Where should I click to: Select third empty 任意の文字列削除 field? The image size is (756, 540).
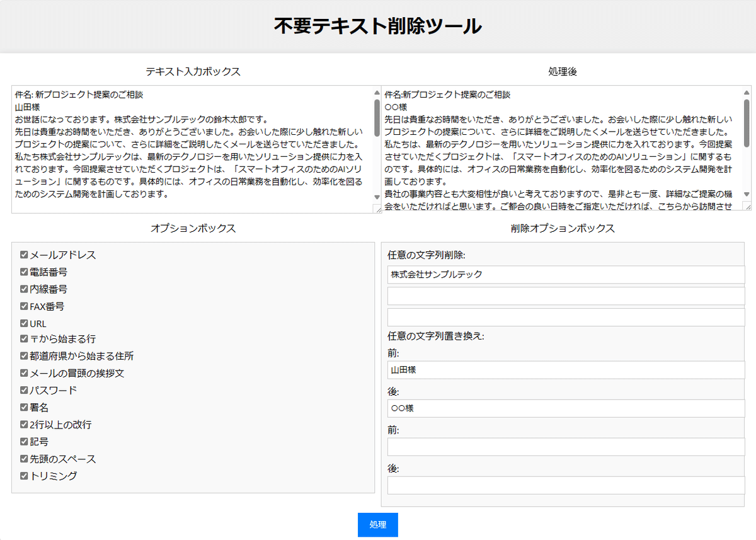(566, 318)
